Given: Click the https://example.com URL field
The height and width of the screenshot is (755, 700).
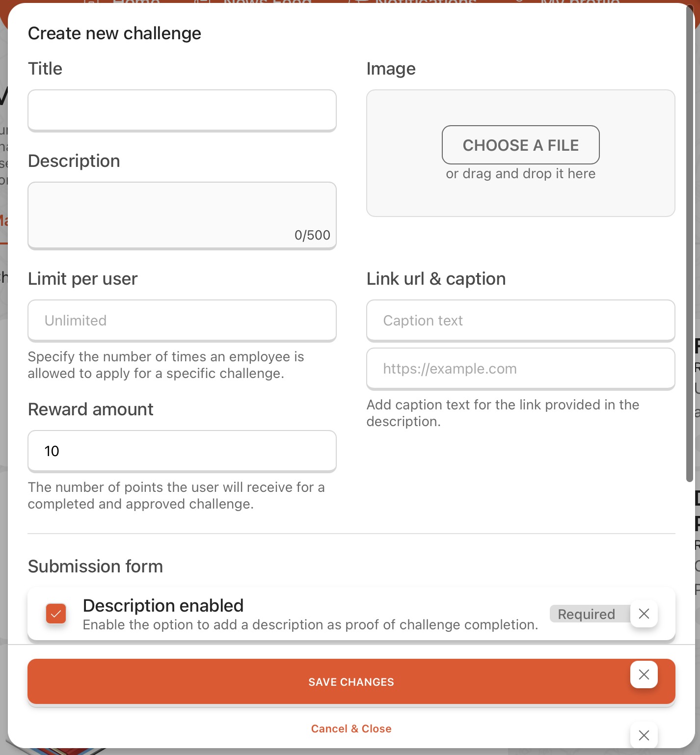Looking at the screenshot, I should 521,369.
